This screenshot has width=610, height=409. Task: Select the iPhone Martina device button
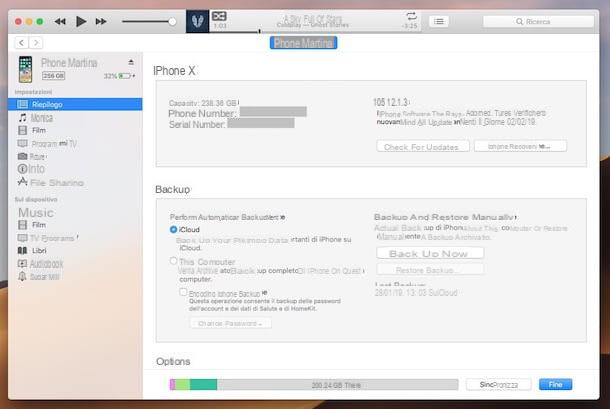tap(303, 43)
